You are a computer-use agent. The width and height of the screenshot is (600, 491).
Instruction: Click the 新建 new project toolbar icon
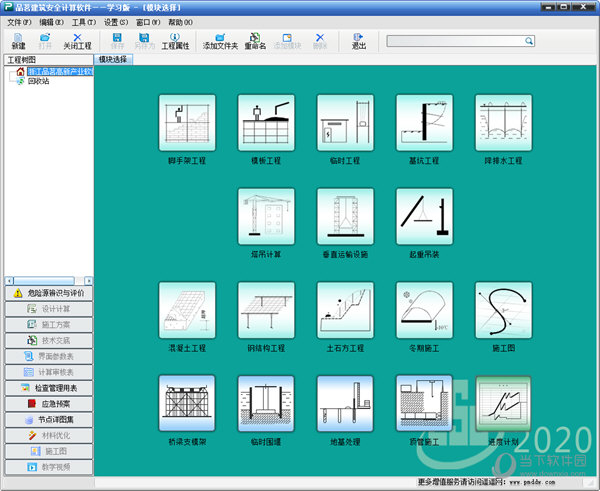[x=18, y=41]
